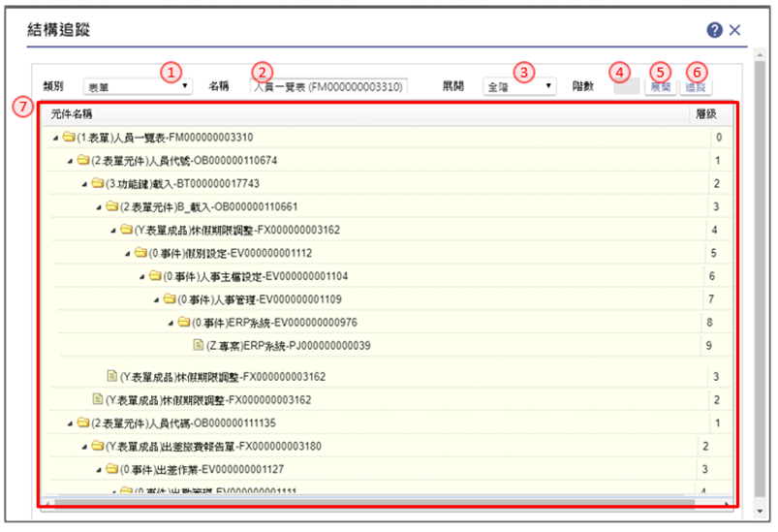Image resolution: width=778 pixels, height=532 pixels.
Task: Select row text (2.表單元件)人員代碼-OB000000111135
Action: (x=183, y=423)
